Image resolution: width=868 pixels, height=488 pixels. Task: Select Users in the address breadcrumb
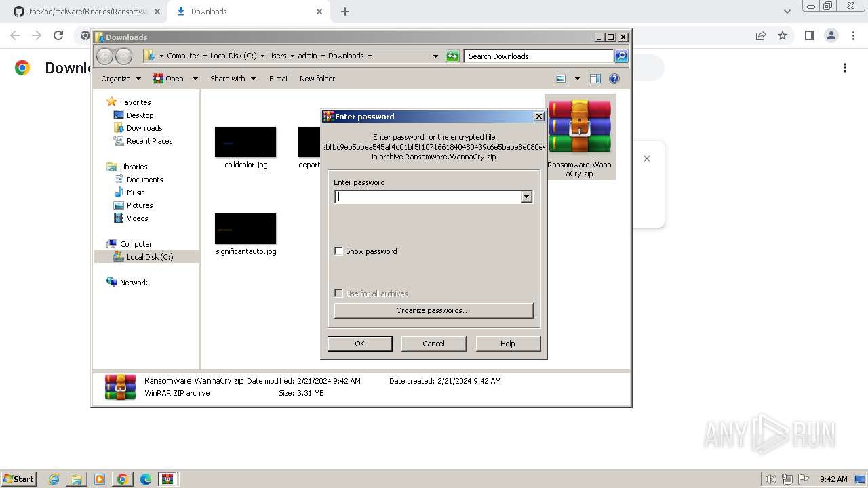277,56
